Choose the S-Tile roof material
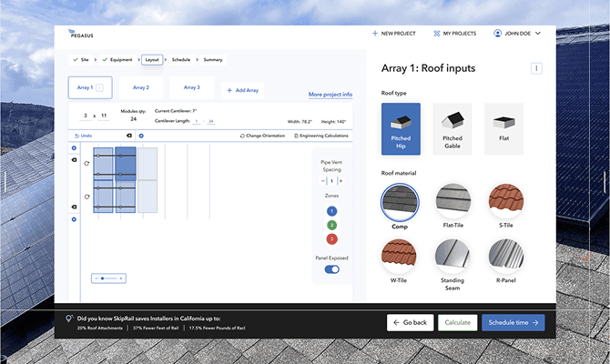Viewport: 610px width, 364px height. (505, 202)
